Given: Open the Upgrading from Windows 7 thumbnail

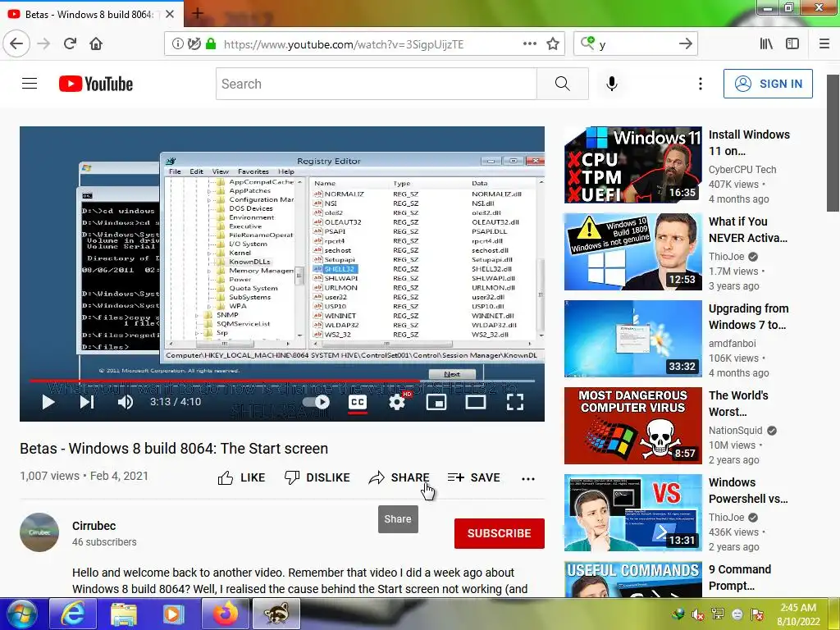Looking at the screenshot, I should coord(632,339).
